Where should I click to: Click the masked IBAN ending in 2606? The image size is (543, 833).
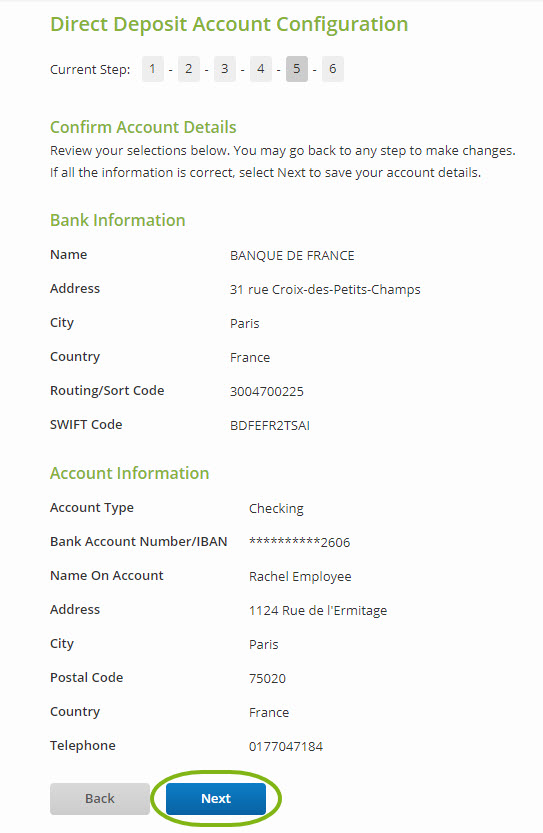[x=300, y=542]
